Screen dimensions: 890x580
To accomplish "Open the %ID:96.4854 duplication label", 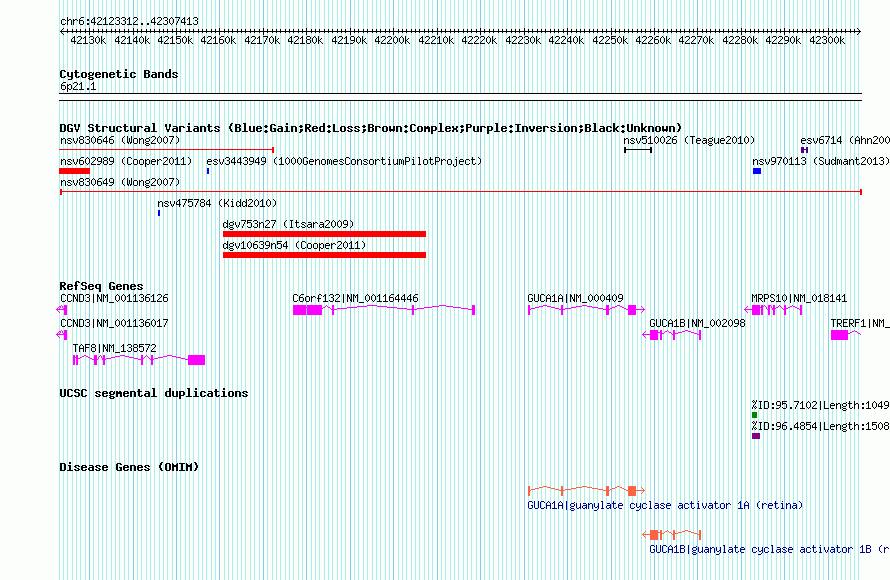I will [821, 426].
